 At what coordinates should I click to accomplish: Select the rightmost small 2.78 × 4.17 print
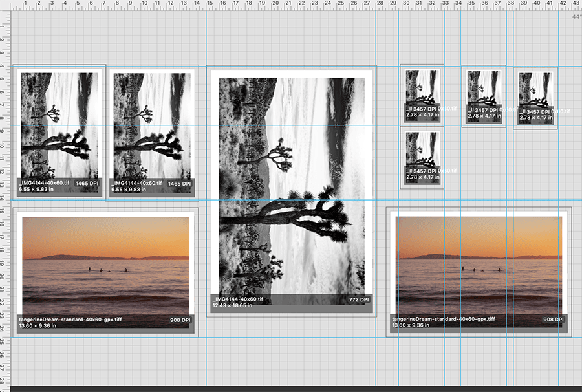[x=535, y=98]
